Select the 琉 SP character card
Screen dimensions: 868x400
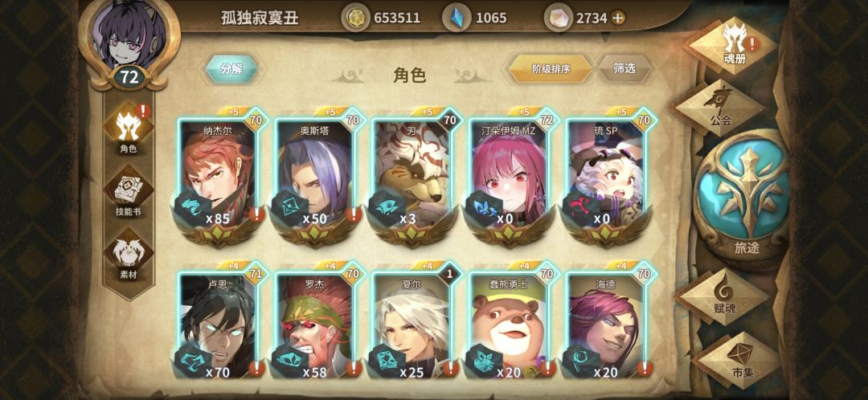609,176
